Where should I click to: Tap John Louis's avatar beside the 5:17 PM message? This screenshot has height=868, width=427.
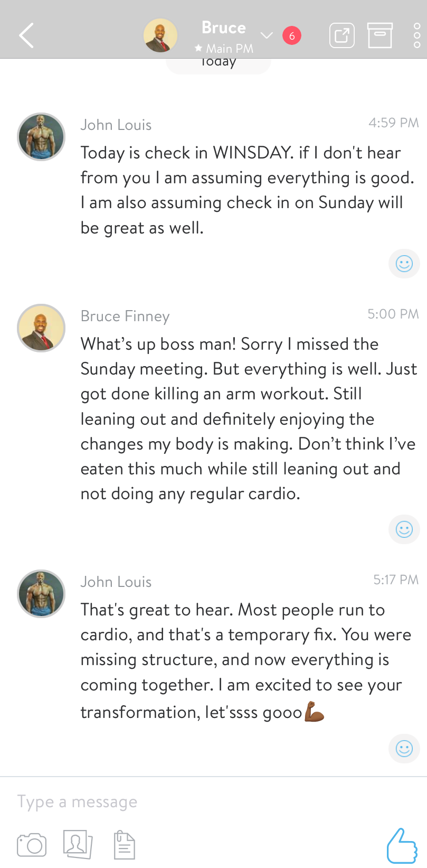(41, 594)
